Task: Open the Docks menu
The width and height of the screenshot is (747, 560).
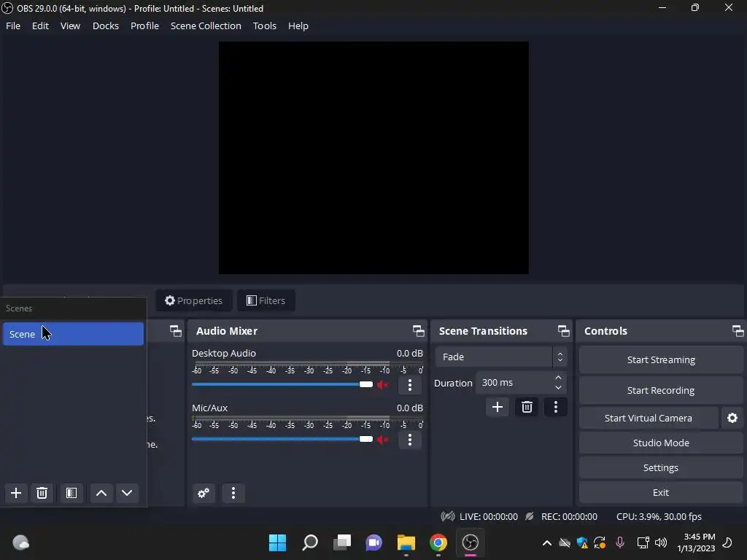Action: (106, 26)
